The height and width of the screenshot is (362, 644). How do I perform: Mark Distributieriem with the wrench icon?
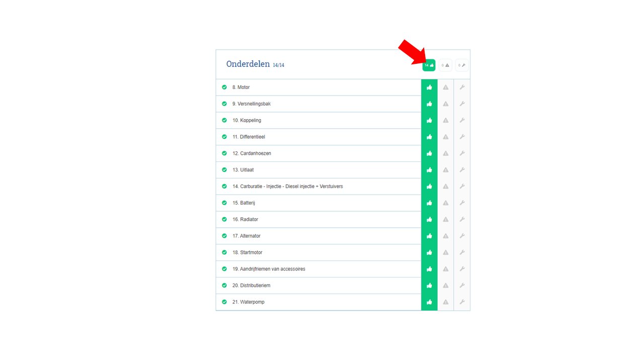[462, 286]
